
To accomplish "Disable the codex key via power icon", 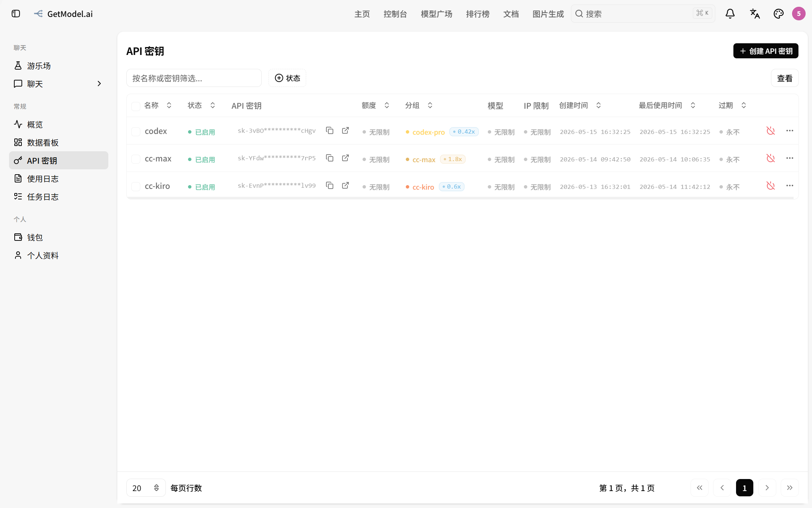I will 771,131.
